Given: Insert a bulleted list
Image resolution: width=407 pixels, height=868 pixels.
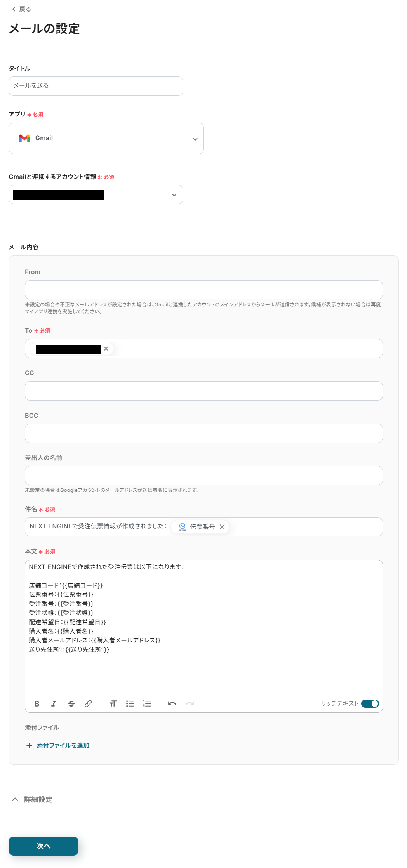Looking at the screenshot, I should pyautogui.click(x=130, y=704).
